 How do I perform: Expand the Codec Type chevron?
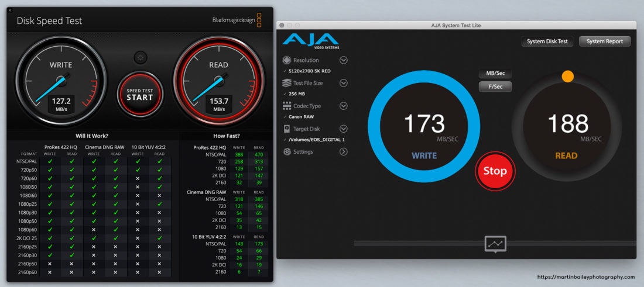click(x=344, y=106)
